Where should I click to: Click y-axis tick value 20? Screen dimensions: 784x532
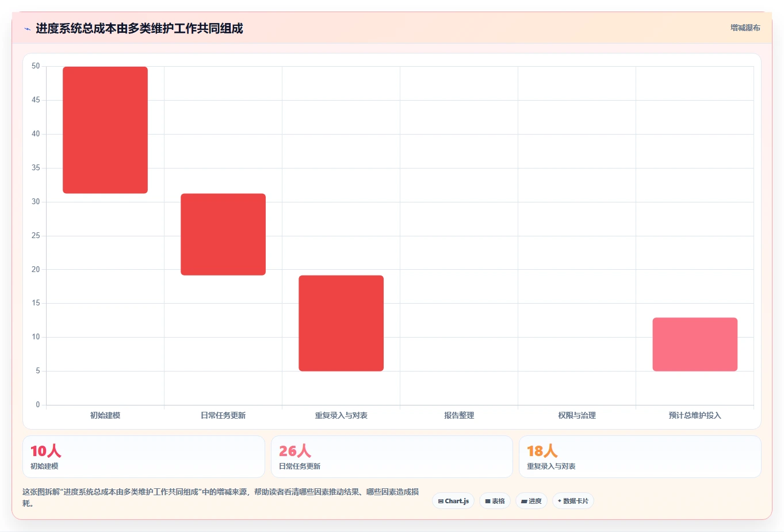36,269
